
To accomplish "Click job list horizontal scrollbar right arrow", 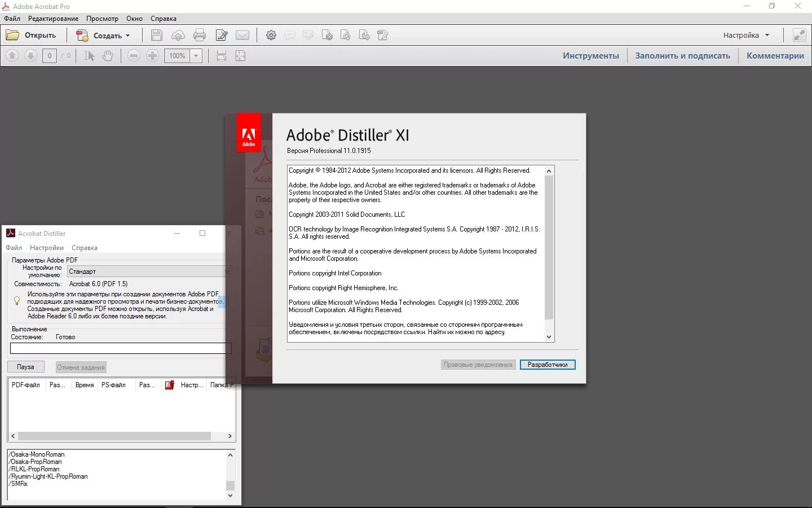I will coord(230,436).
